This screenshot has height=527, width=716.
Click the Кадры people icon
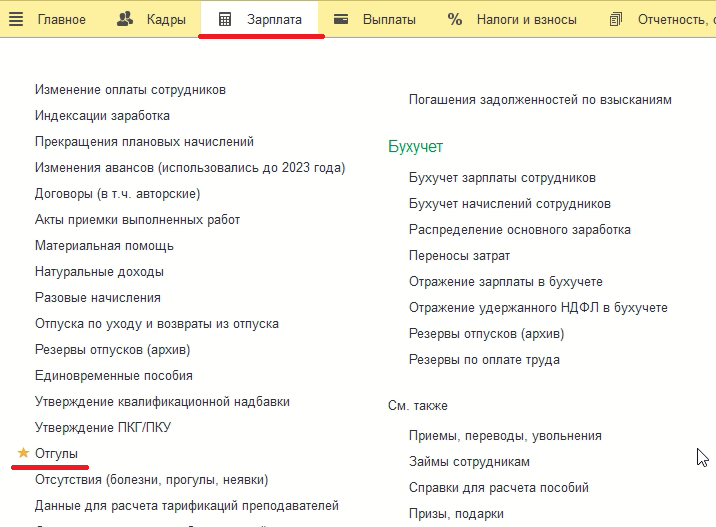coord(125,19)
